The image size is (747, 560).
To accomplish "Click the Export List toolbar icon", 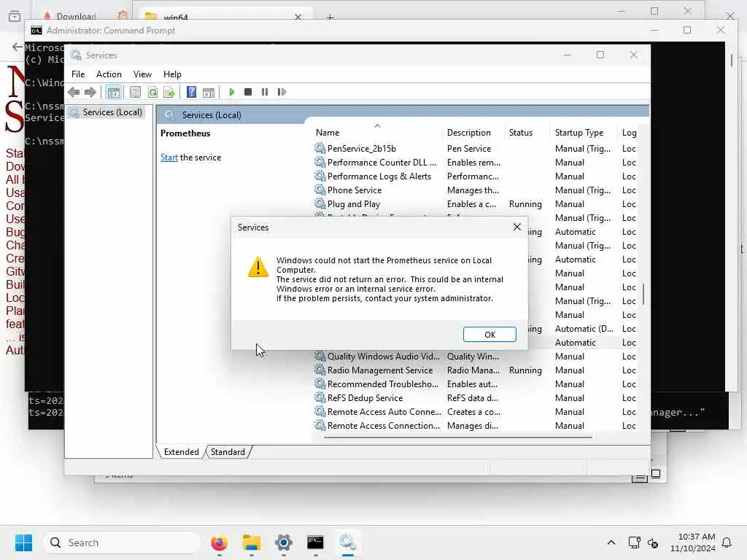I will 169,92.
